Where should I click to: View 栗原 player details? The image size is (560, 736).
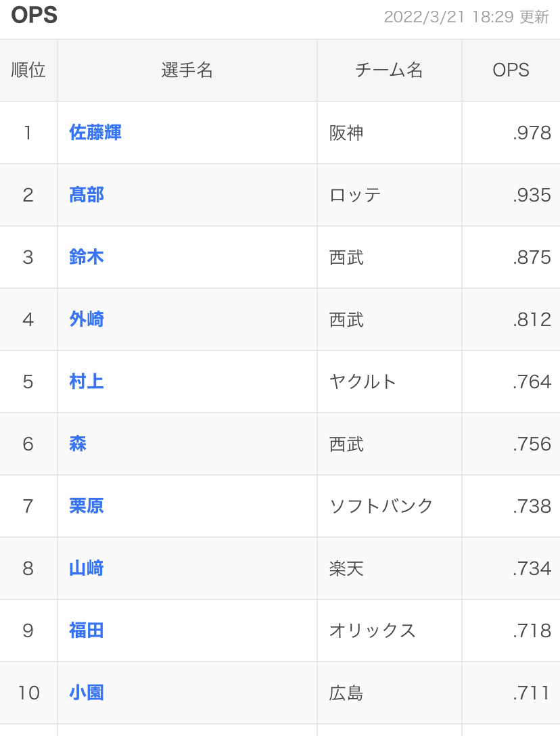pos(87,506)
